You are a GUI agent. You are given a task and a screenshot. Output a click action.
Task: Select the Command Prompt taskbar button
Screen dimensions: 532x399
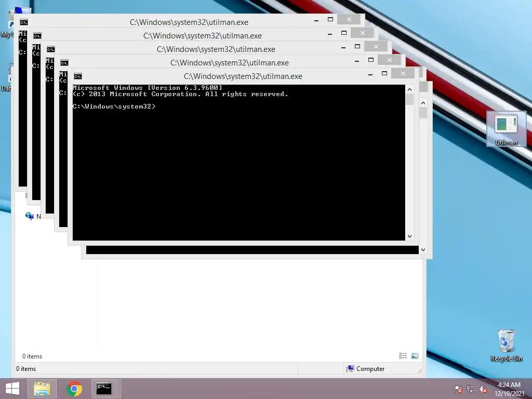tap(104, 389)
